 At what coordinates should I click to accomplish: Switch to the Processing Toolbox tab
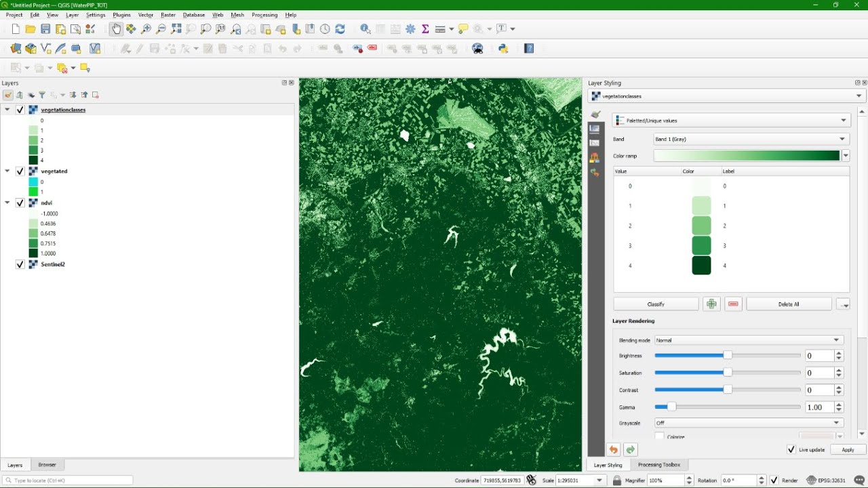point(659,465)
